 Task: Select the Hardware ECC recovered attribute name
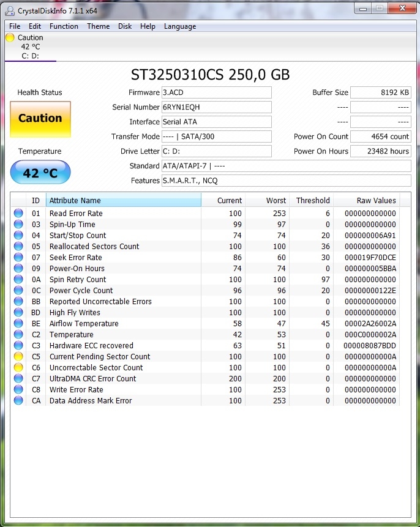pos(91,345)
